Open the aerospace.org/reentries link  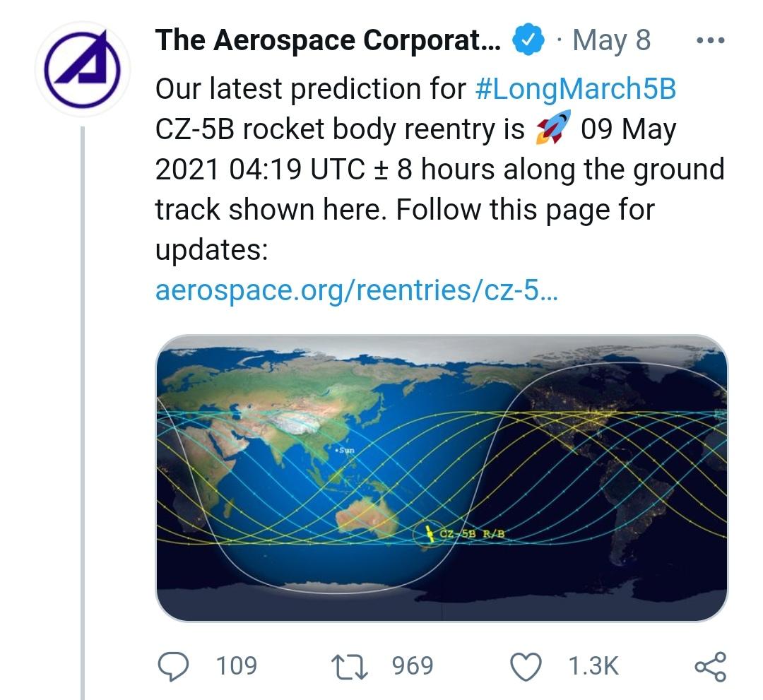click(357, 290)
